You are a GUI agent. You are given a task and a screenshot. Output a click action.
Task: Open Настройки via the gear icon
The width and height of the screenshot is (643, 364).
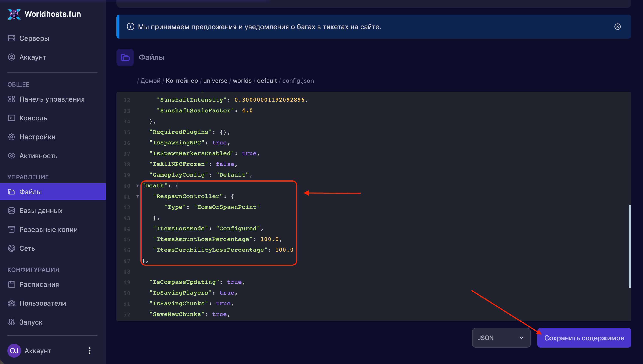click(12, 137)
